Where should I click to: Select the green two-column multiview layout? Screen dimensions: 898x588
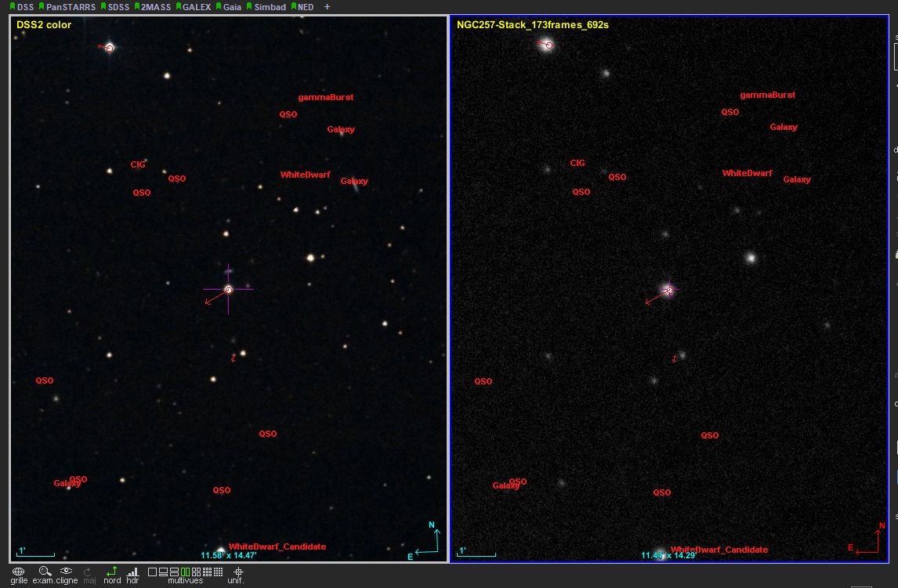pyautogui.click(x=186, y=572)
